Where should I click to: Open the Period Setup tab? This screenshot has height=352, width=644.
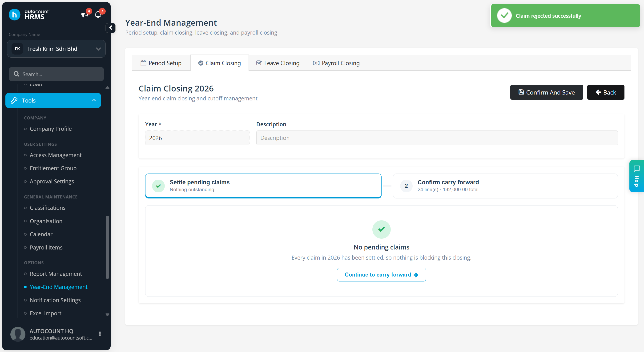161,63
